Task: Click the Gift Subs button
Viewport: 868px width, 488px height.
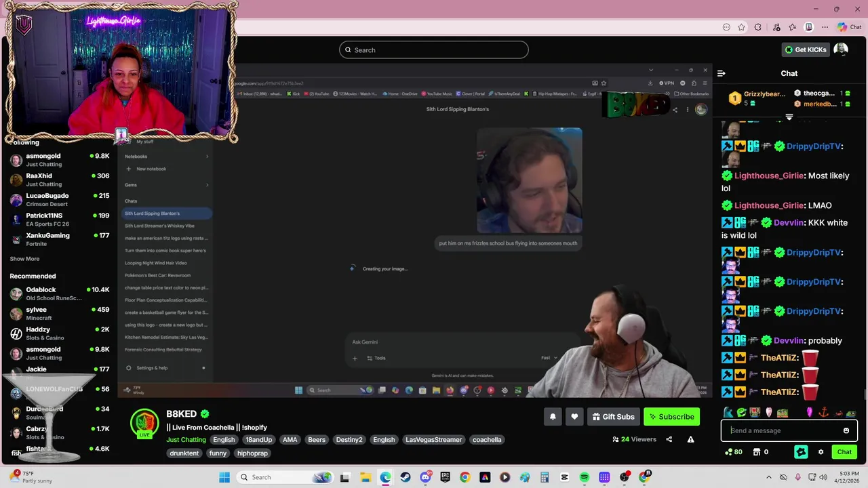Action: coord(613,417)
